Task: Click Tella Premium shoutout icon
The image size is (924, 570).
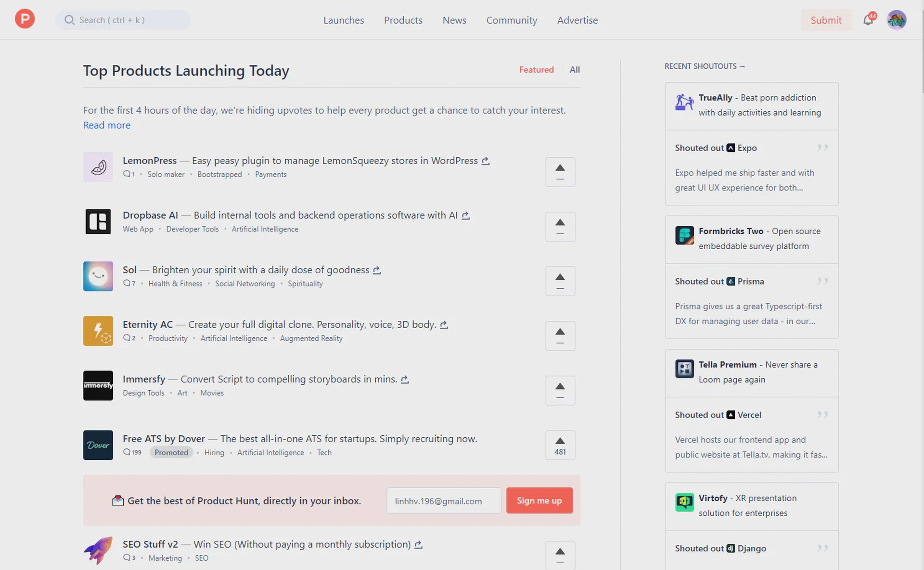Action: [x=684, y=369]
